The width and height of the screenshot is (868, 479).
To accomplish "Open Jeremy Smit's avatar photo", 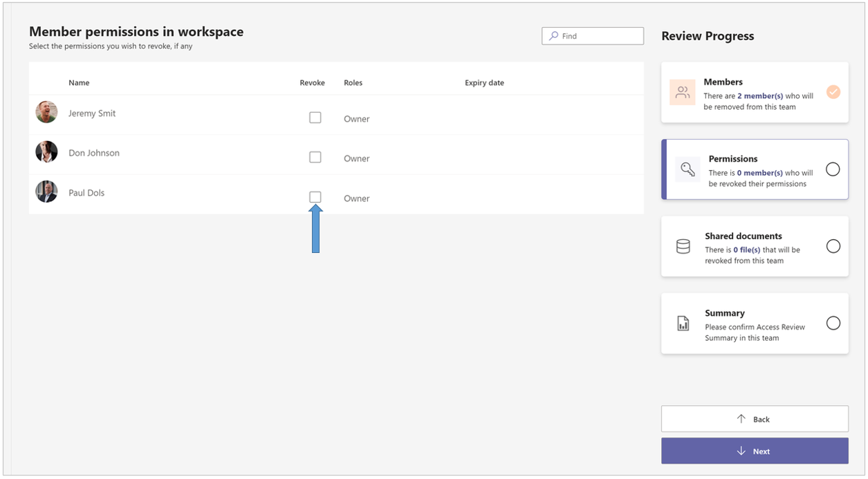I will pyautogui.click(x=46, y=112).
